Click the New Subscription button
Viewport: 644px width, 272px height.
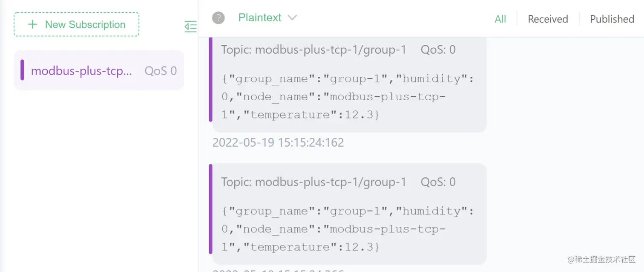pyautogui.click(x=77, y=24)
